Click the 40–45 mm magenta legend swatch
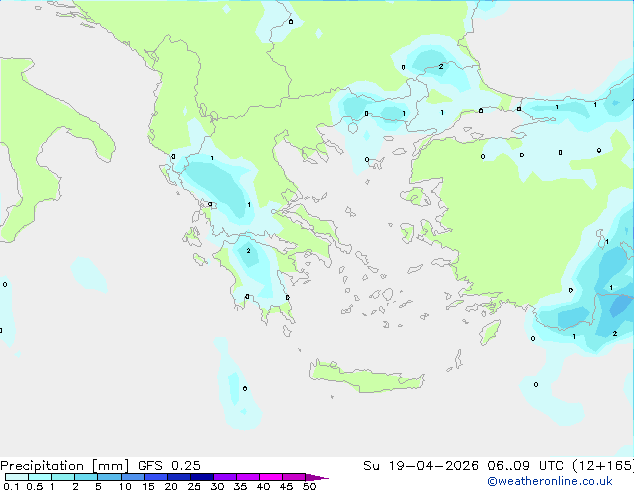The width and height of the screenshot is (634, 490). [x=271, y=477]
